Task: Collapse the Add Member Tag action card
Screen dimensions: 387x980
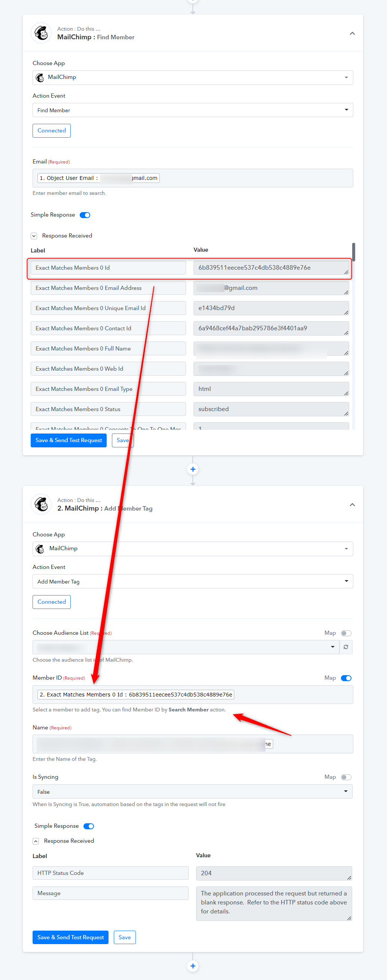Action: point(352,505)
